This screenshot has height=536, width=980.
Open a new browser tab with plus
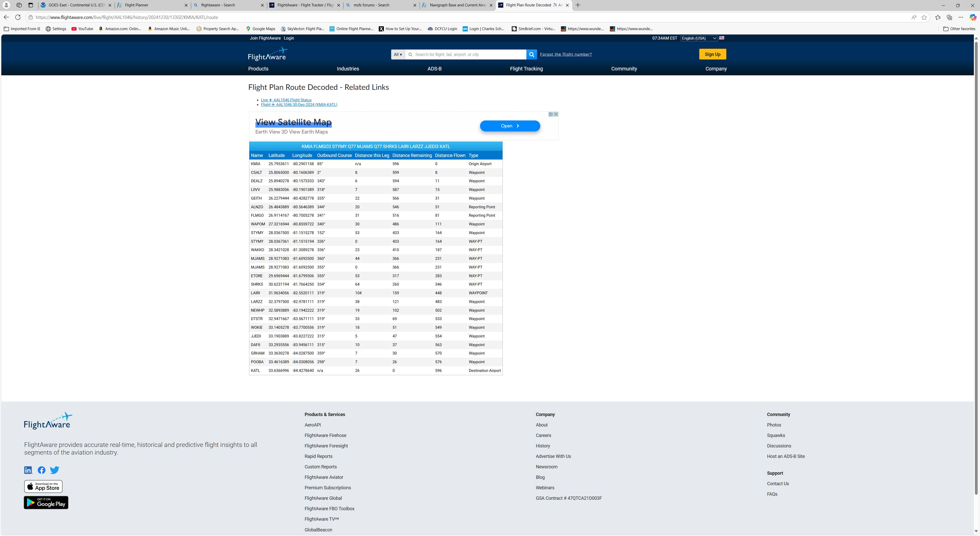(578, 5)
